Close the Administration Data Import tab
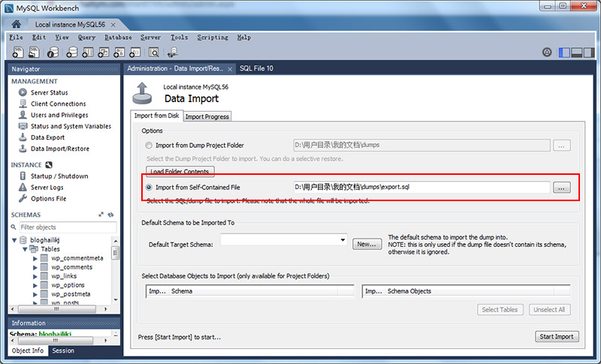Screen dimensions: 601x364 click(230, 69)
